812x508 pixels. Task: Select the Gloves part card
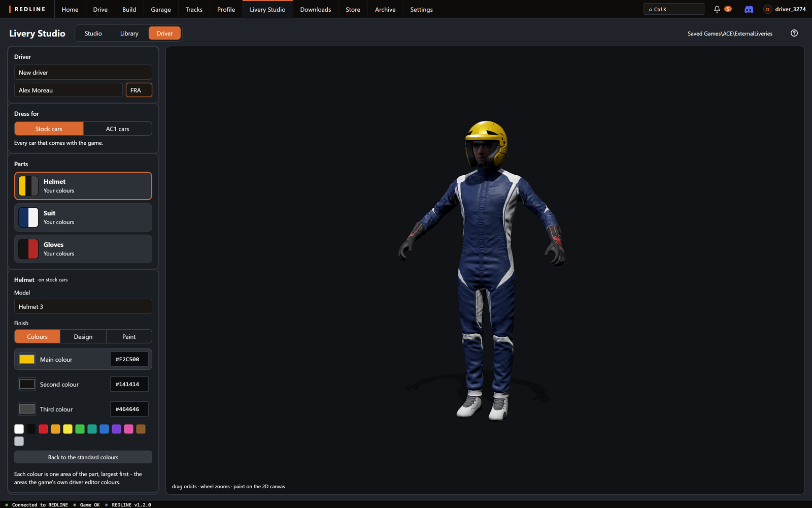83,249
